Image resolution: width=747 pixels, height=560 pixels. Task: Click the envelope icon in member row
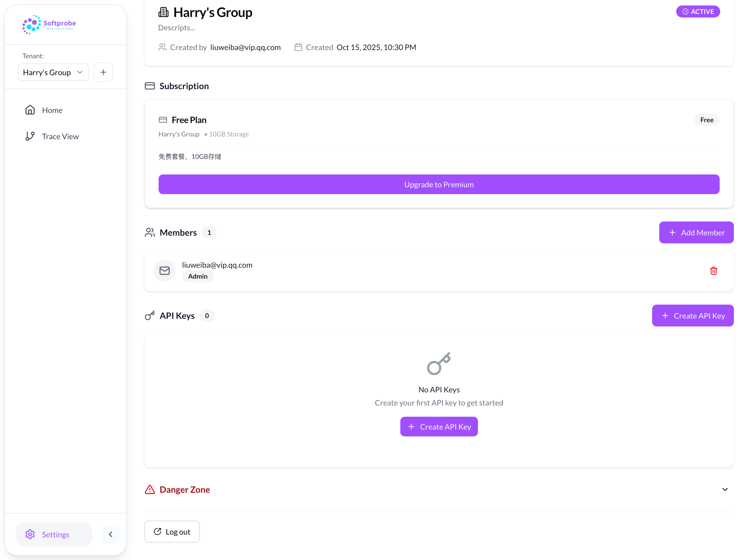point(164,270)
